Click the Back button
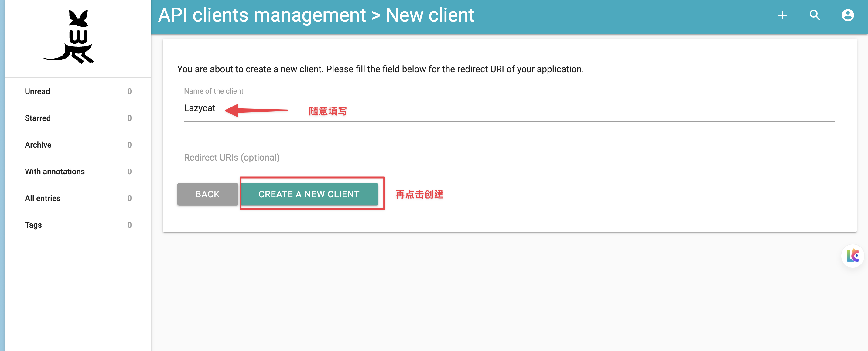868x351 pixels. (207, 194)
